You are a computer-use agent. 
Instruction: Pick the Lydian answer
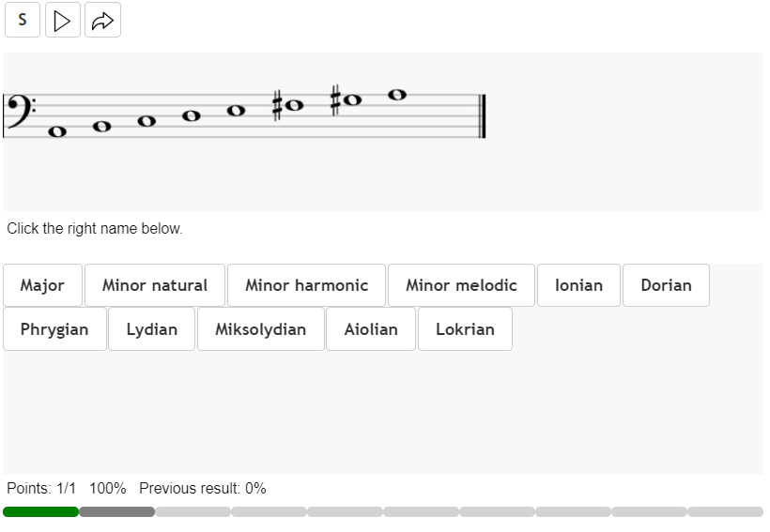[x=151, y=329]
